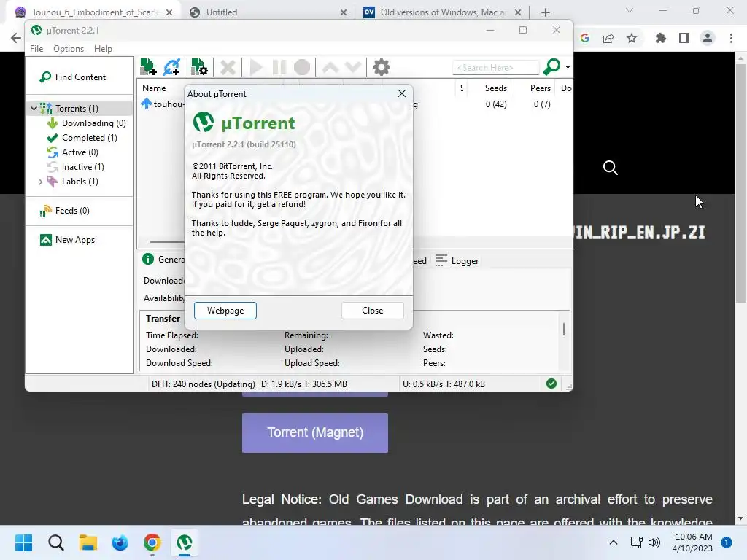The width and height of the screenshot is (747, 560).
Task: Switch to Old versions of Windows tab
Action: click(443, 12)
